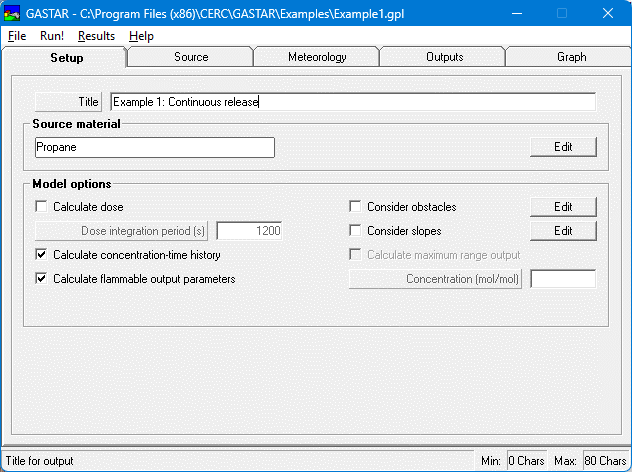Image resolution: width=632 pixels, height=472 pixels.
Task: Open the Help menu
Action: 141,36
